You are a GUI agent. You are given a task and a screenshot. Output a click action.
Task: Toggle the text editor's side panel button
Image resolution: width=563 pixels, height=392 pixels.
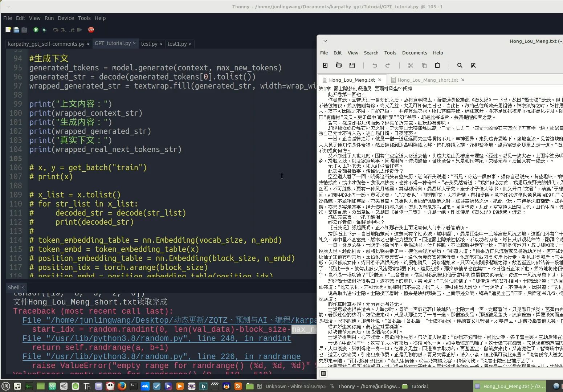[323, 373]
